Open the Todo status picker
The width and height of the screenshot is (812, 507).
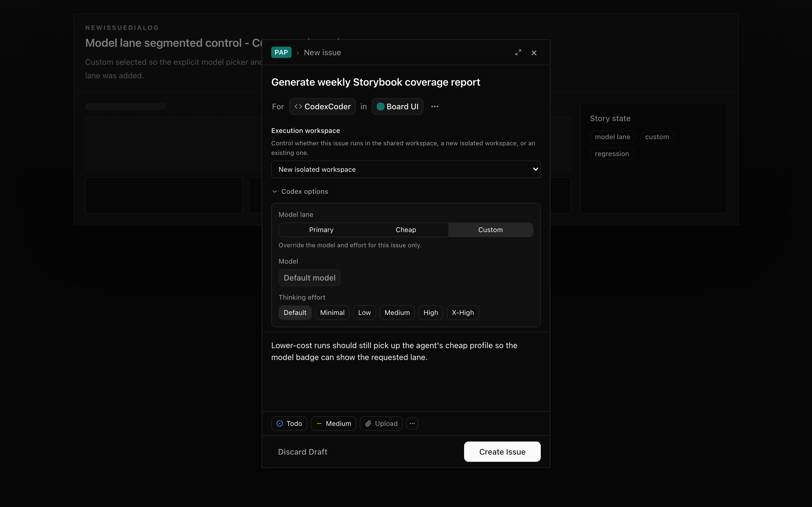click(289, 424)
